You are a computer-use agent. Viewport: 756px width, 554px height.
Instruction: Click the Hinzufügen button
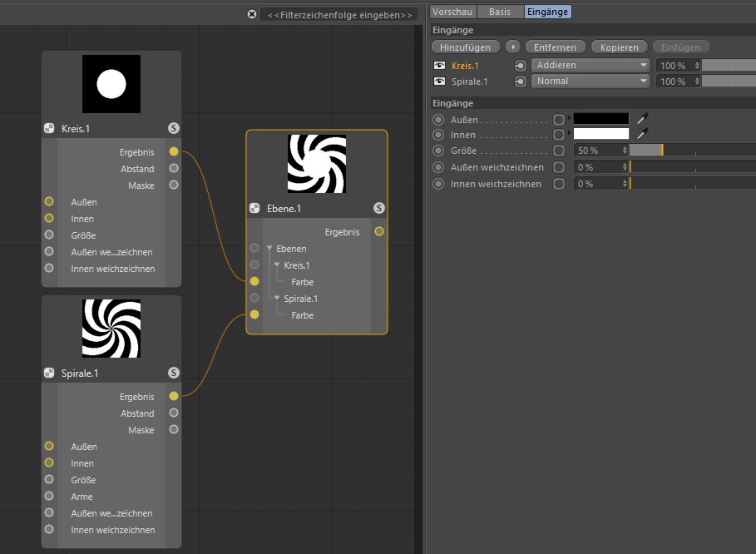(x=465, y=47)
